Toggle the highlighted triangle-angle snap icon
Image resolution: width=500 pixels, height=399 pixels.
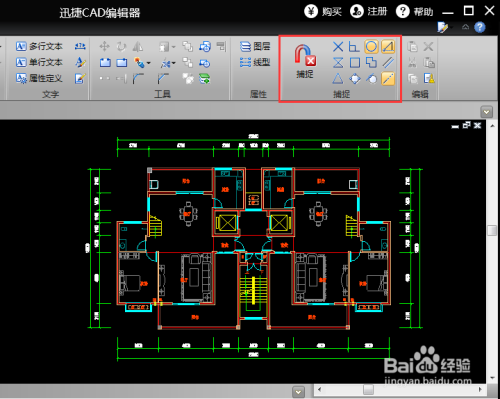click(388, 46)
